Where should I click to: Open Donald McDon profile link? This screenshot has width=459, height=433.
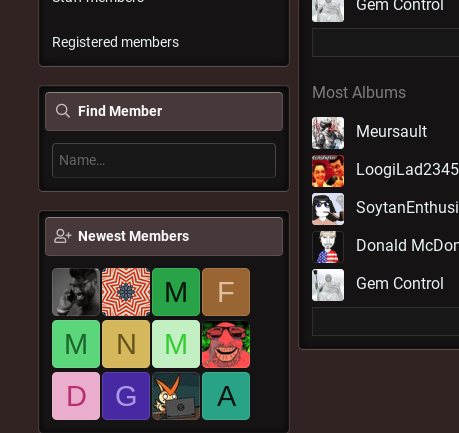point(407,245)
